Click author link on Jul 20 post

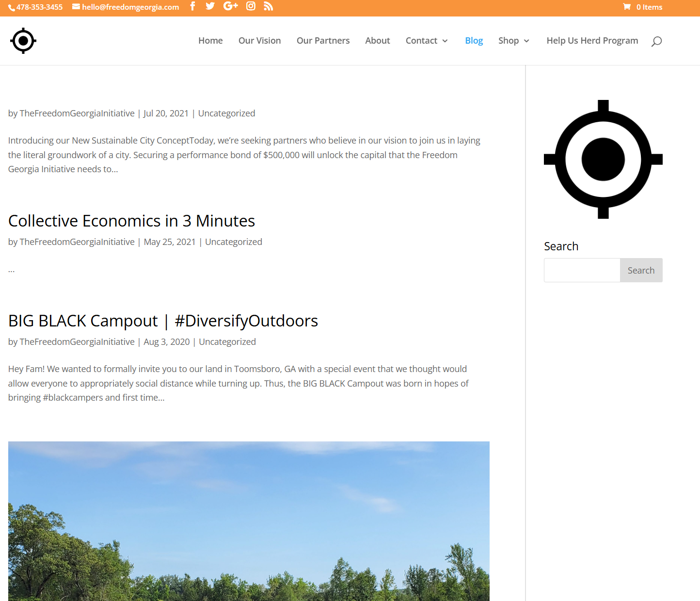tap(77, 114)
